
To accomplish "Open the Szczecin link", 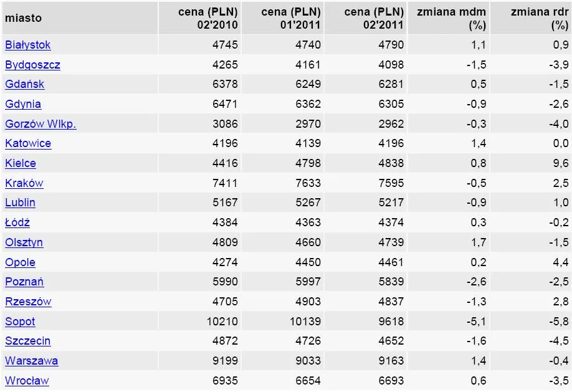I will click(28, 341).
